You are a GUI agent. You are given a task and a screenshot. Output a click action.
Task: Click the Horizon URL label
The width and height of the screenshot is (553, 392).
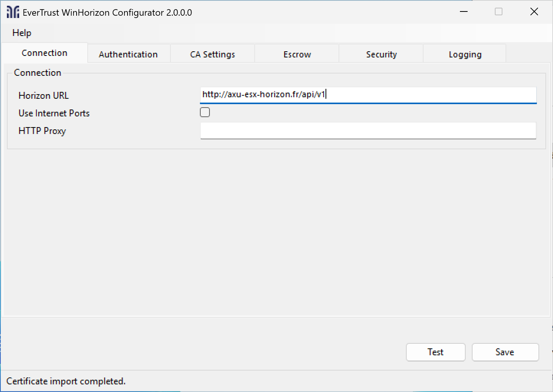click(x=44, y=95)
